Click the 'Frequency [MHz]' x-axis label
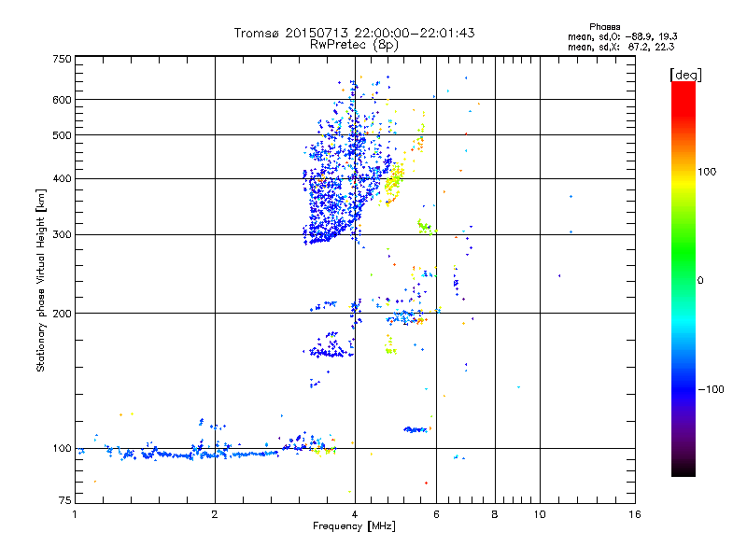The image size is (747, 560). click(x=354, y=526)
